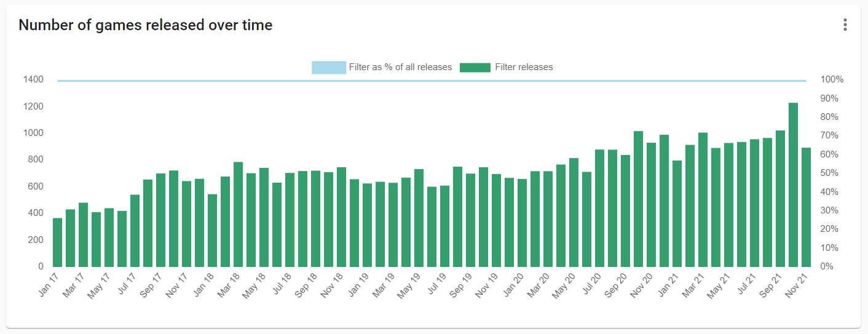
Task: Toggle 'Filter releases' legend series
Action: click(x=506, y=67)
